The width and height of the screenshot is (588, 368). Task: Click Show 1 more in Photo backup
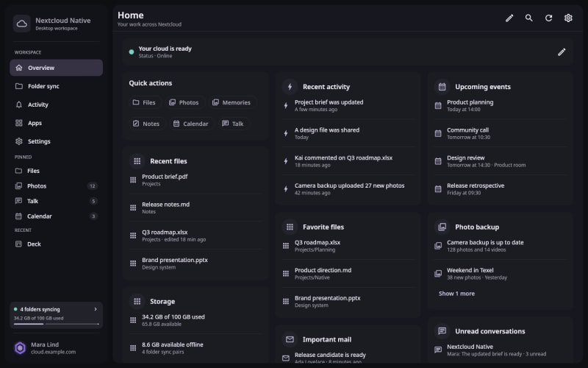(x=456, y=294)
